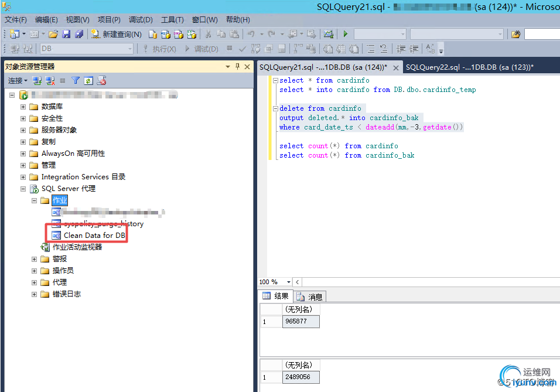The image size is (560, 392).
Task: Expand the 错误日志 folder node
Action: click(35, 295)
